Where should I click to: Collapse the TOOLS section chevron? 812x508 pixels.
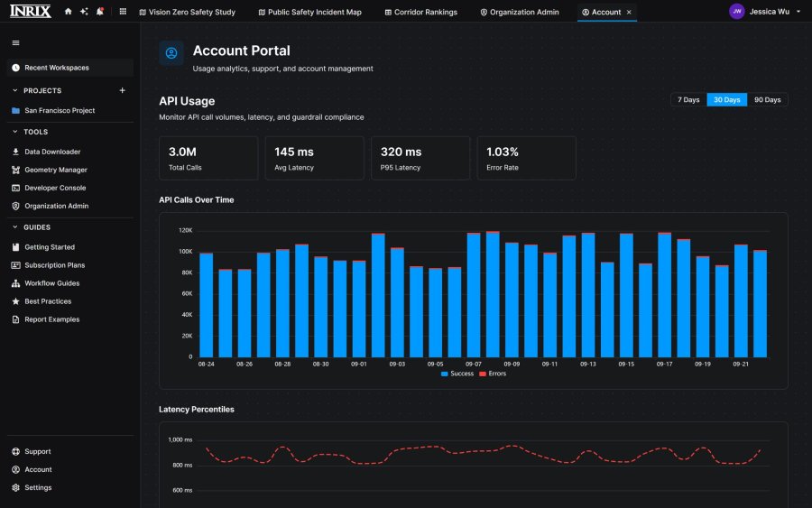(x=15, y=132)
